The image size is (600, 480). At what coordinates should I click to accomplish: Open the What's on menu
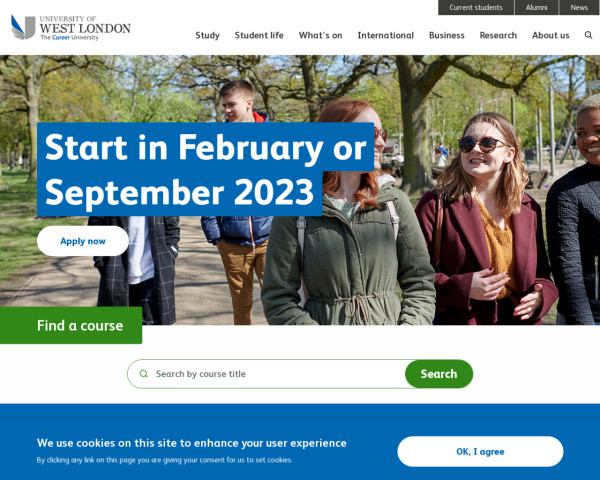(x=320, y=35)
